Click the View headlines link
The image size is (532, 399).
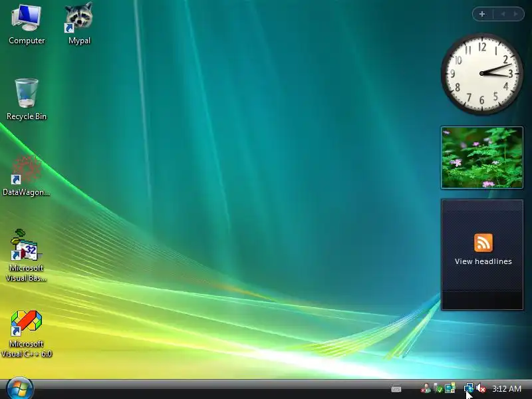click(x=483, y=261)
